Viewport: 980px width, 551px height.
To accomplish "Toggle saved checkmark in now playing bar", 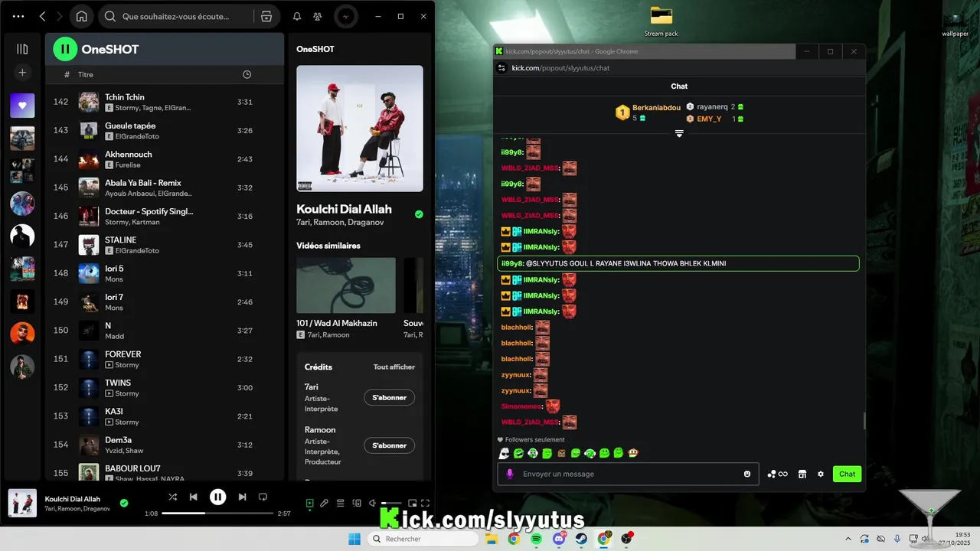I will [124, 503].
